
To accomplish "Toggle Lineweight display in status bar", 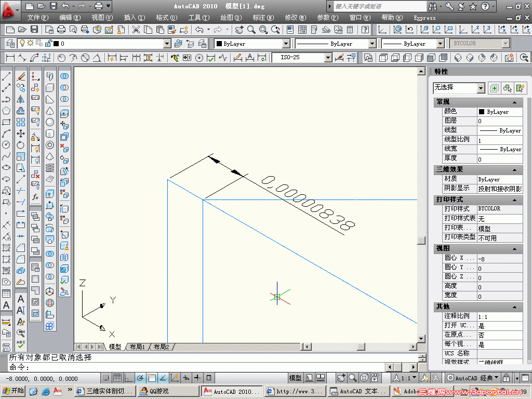I will (x=197, y=378).
